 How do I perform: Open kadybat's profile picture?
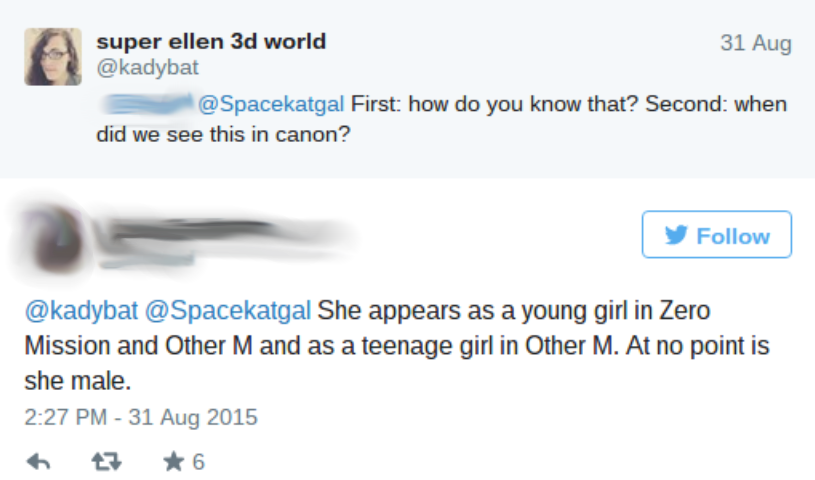[x=53, y=56]
